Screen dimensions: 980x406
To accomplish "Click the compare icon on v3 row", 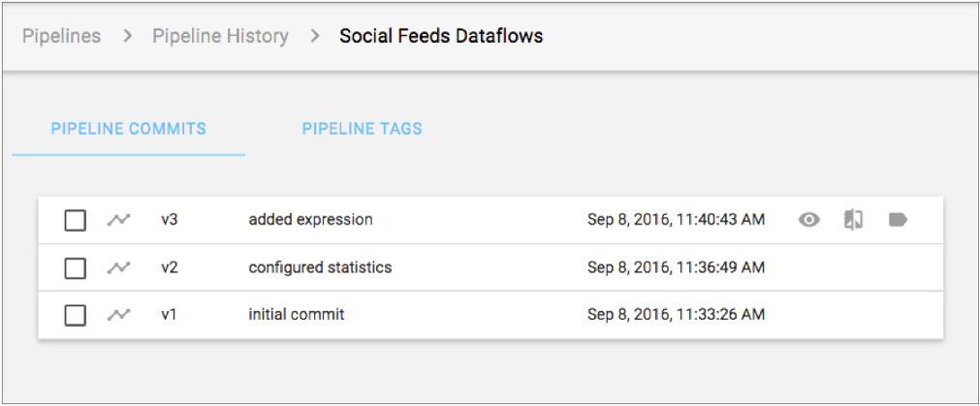I will click(x=853, y=220).
